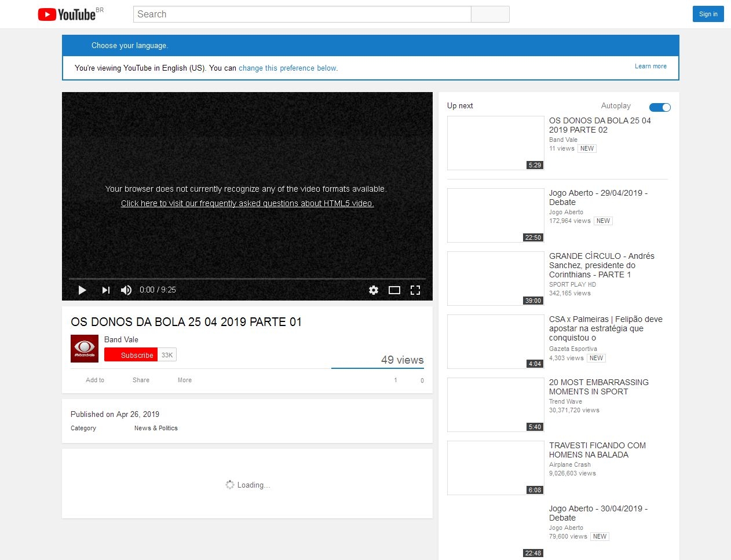
Task: Subscribe to Band Vale channel
Action: [131, 355]
